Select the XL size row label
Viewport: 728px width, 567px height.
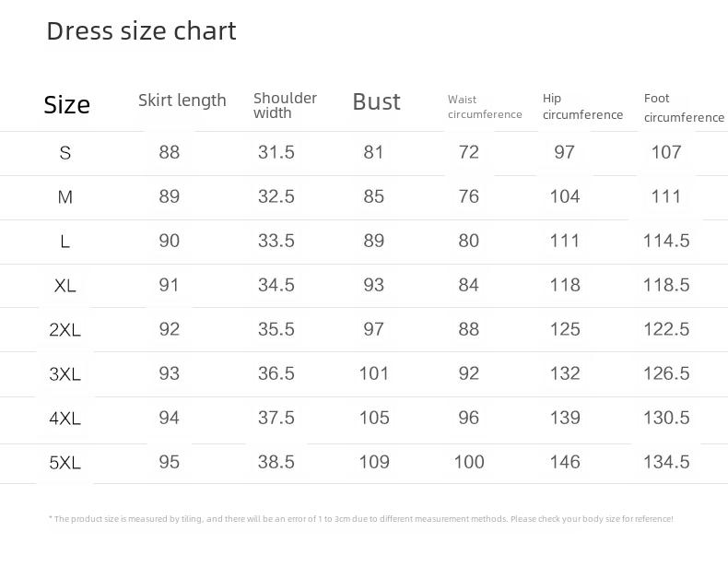click(65, 286)
